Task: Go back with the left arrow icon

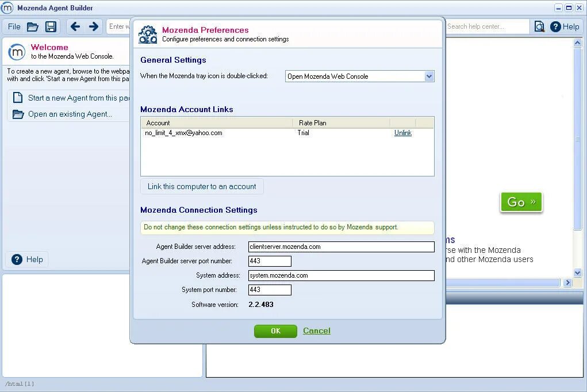Action: click(x=75, y=26)
